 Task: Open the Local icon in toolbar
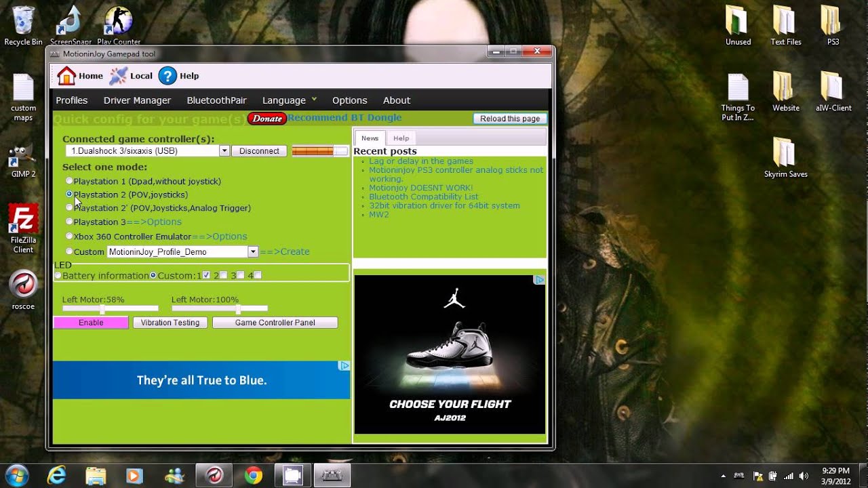click(x=119, y=76)
